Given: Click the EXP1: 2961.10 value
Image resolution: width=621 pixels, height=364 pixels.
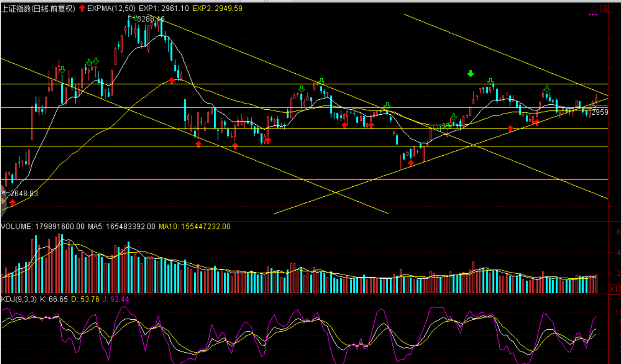Looking at the screenshot, I should (x=164, y=8).
